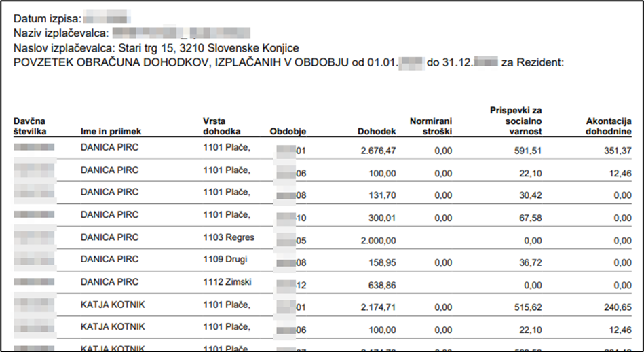
Task: Select the first KATJA KOTNIK name cell
Action: click(x=113, y=305)
